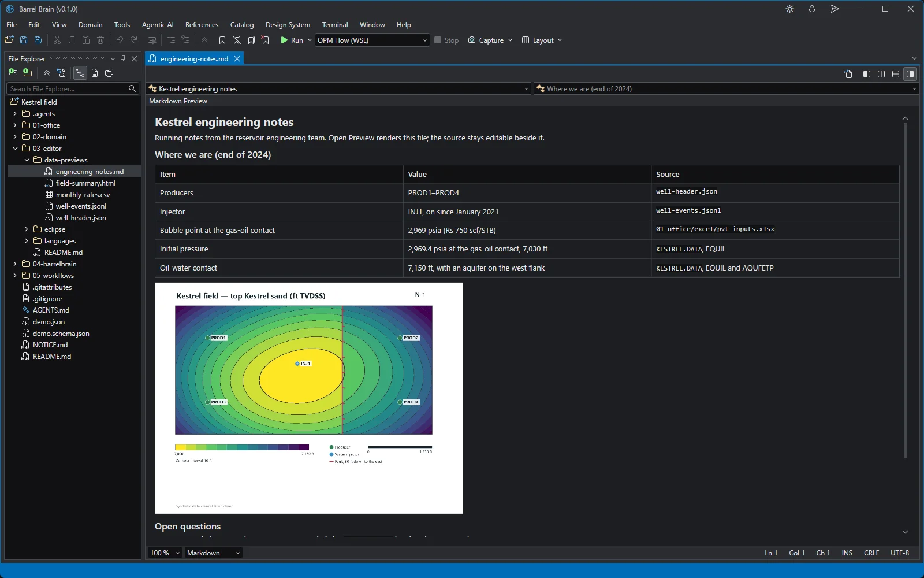The width and height of the screenshot is (924, 578).
Task: Click the Capture camera icon in the toolbar
Action: click(x=472, y=40)
